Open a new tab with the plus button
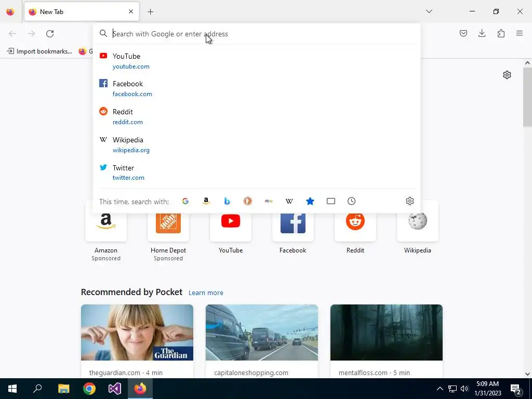This screenshot has width=532, height=399. pyautogui.click(x=151, y=12)
